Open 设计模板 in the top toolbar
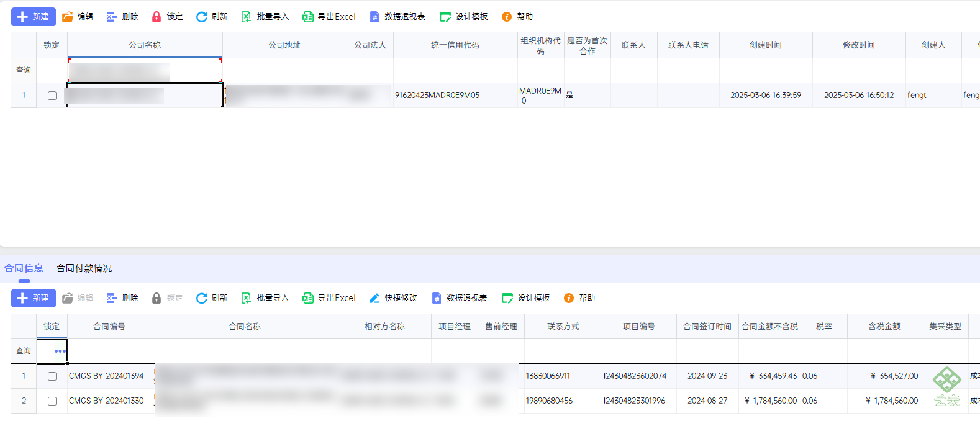The height and width of the screenshot is (426, 980). (x=464, y=17)
